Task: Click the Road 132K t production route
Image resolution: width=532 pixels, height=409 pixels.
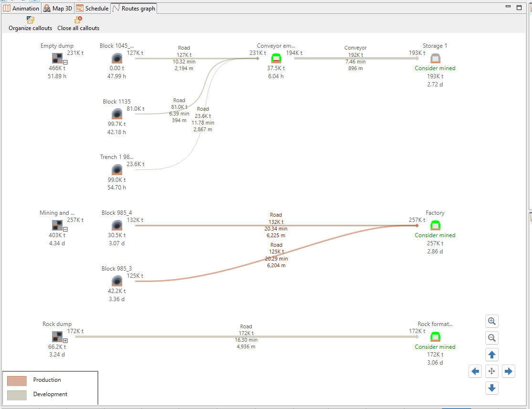Action: [x=276, y=225]
